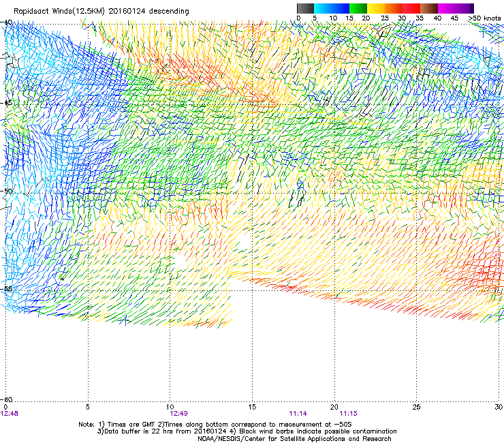Click the magenta-purple 40–50 knots legend swatch
The image size is (504, 443).
coord(456,8)
